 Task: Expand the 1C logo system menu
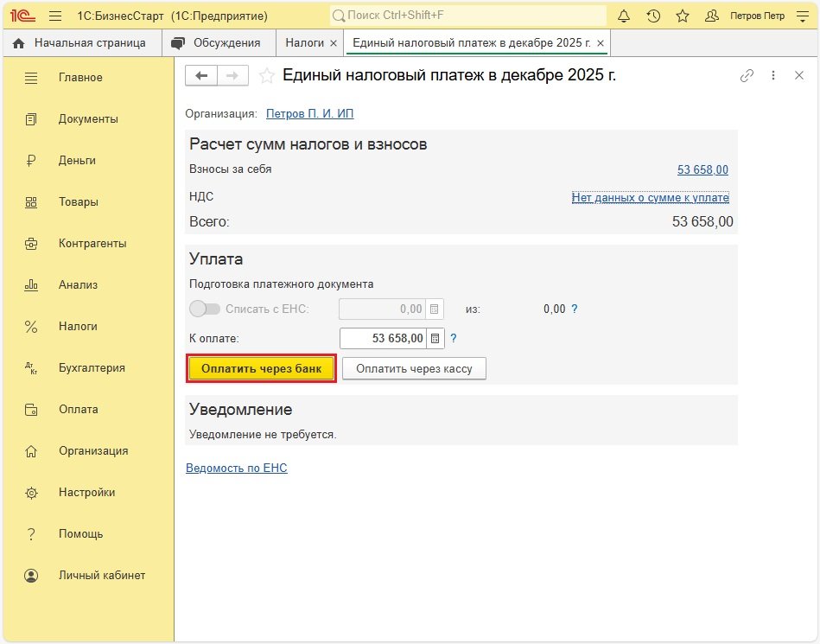point(25,16)
